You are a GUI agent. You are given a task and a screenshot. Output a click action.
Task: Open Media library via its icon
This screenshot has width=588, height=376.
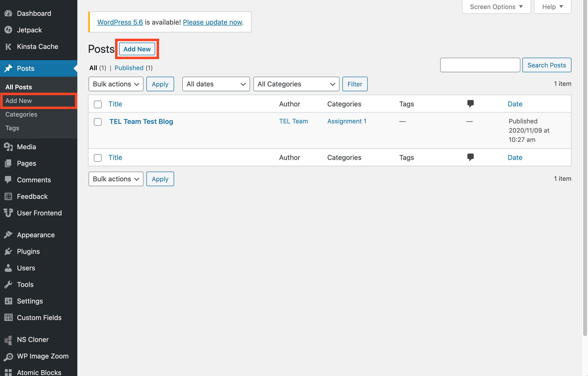tap(8, 147)
